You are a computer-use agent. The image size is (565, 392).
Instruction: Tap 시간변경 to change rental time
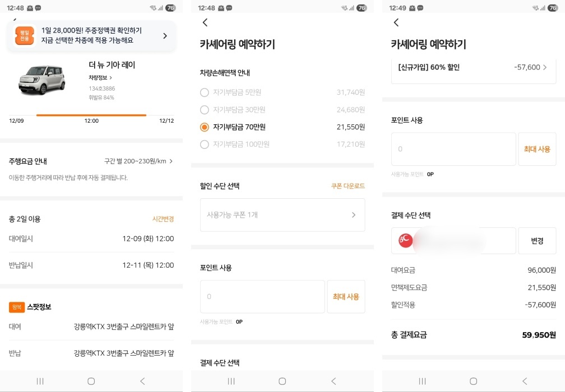coord(163,219)
